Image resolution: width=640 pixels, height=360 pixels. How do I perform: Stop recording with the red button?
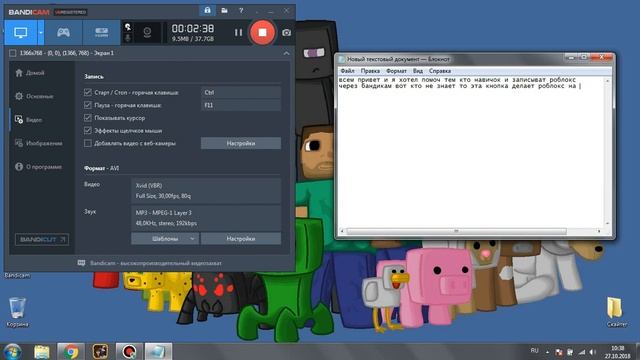[262, 32]
